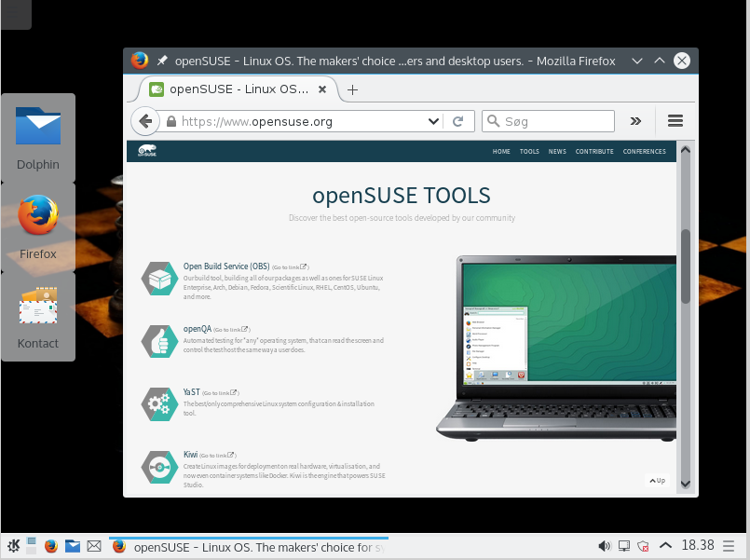Click the Dolphin file manager taskbar icon
Viewport: 750px width, 560px height.
pos(73,546)
